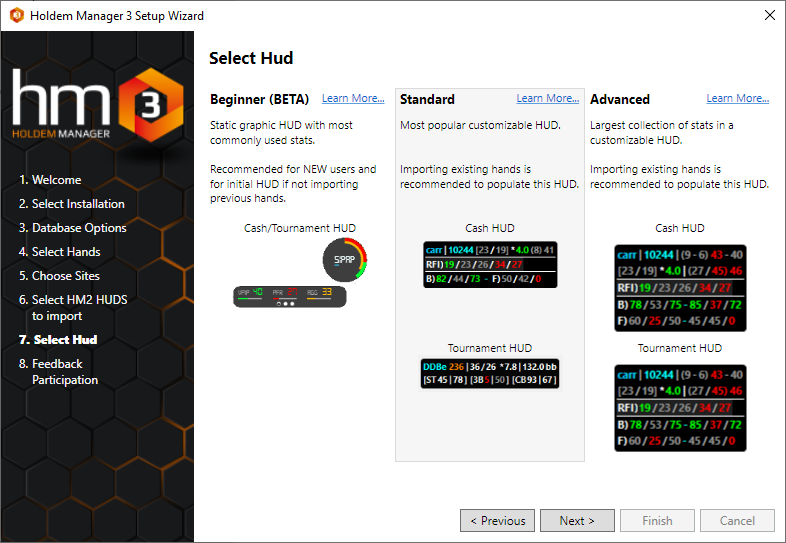Open Standard HUD Learn More link
The width and height of the screenshot is (786, 543).
[x=547, y=98]
